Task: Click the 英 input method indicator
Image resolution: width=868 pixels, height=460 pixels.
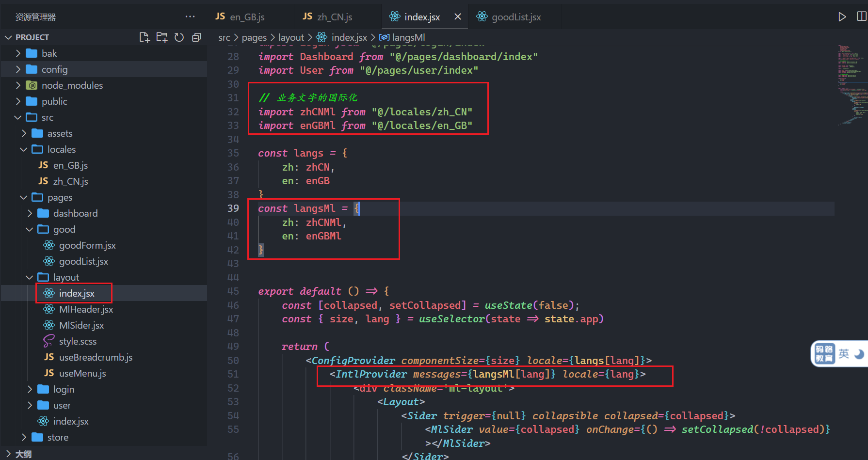Action: (844, 354)
